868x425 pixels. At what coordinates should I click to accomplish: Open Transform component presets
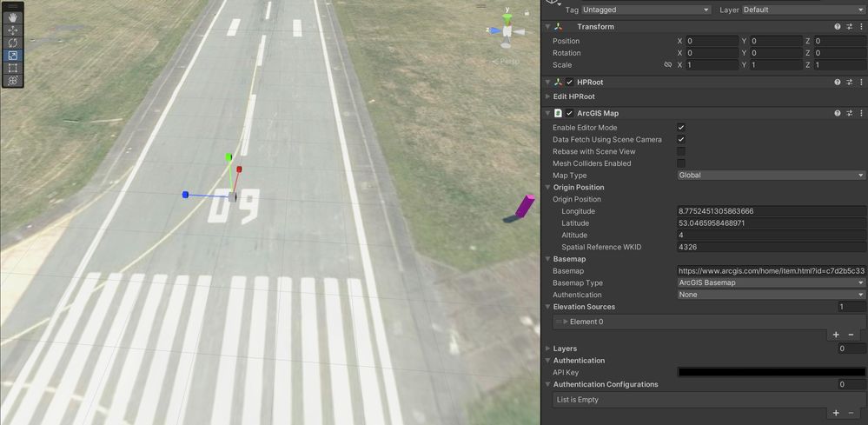click(x=850, y=27)
